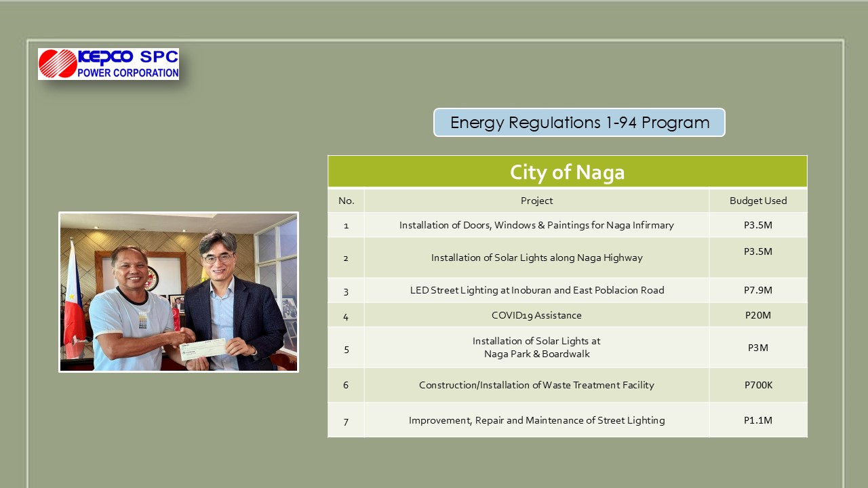Screen dimensions: 868x488
Task: Select 'Improvement, Repair and Maintenance of Street Lighting'
Action: pyautogui.click(x=536, y=420)
